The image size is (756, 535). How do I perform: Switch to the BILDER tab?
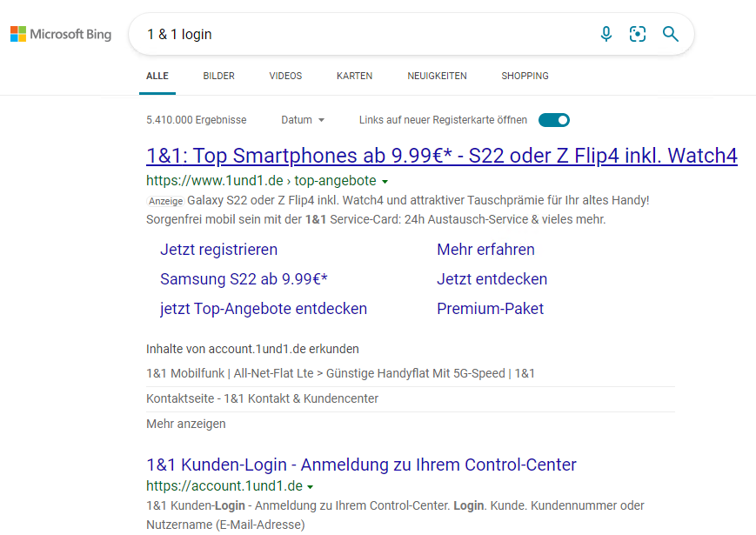(x=219, y=77)
